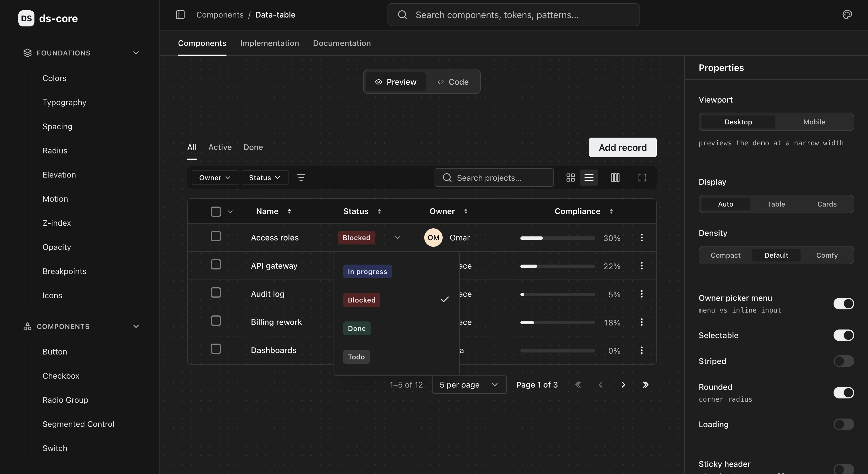Screen dimensions: 868x474
Task: Open the Owner filter dropdown
Action: 215,178
